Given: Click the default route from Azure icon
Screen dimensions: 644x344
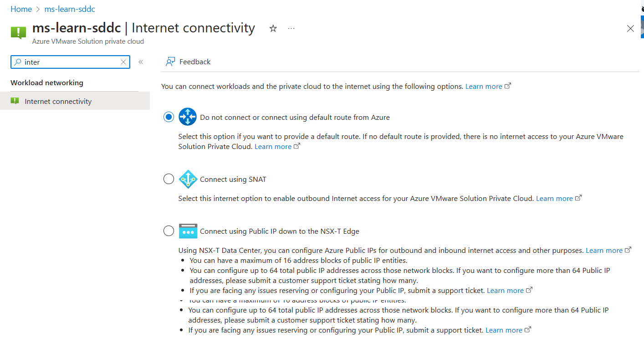Looking at the screenshot, I should [x=188, y=117].
